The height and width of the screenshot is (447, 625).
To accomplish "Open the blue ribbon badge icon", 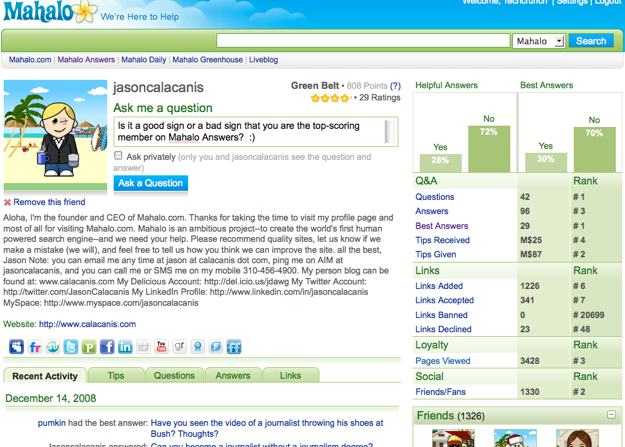I will [x=198, y=347].
